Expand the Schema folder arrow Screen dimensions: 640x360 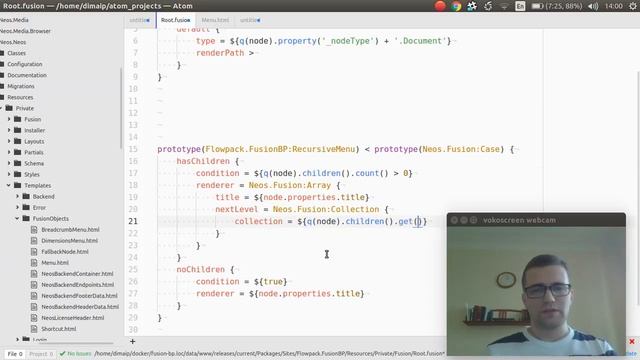(x=9, y=163)
